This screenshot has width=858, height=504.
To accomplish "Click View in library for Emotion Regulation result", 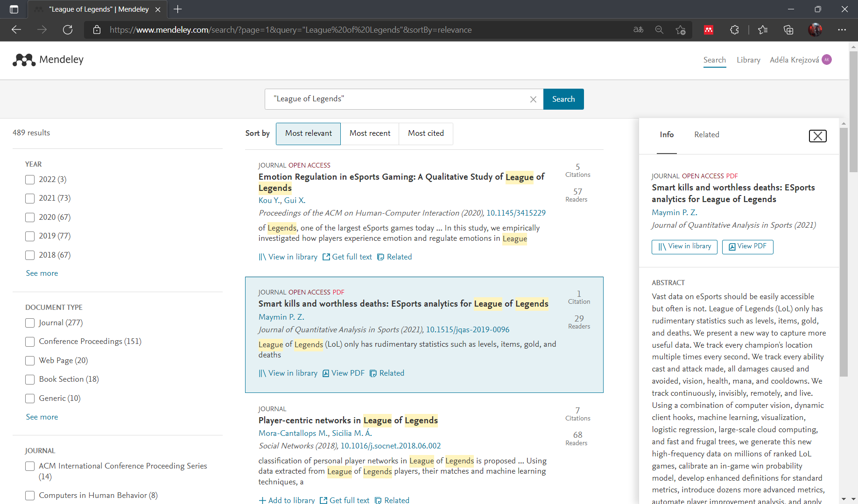I will coord(288,257).
